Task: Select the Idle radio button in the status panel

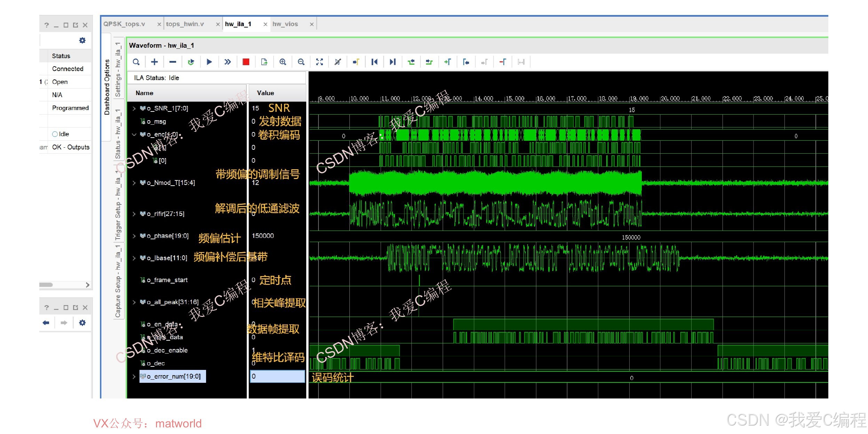Action: coord(55,134)
